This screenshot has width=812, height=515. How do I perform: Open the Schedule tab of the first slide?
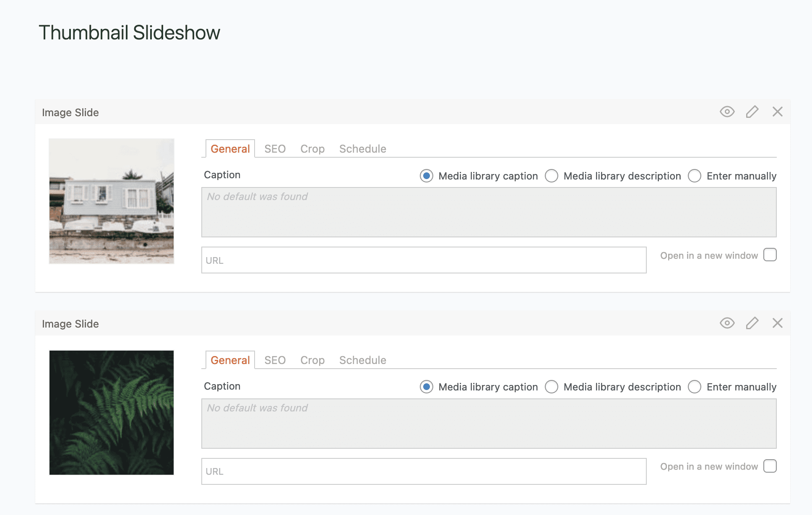[x=362, y=148]
